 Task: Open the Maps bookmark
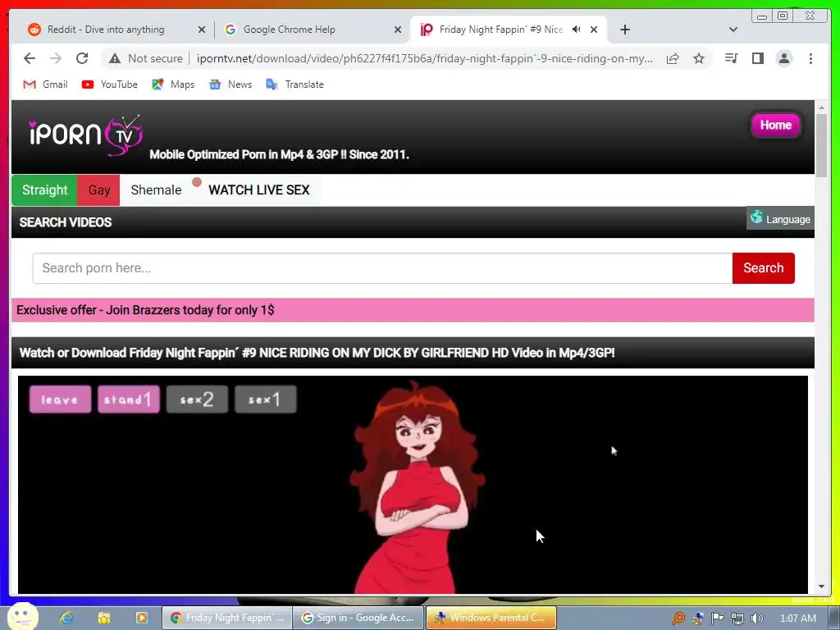tap(173, 84)
